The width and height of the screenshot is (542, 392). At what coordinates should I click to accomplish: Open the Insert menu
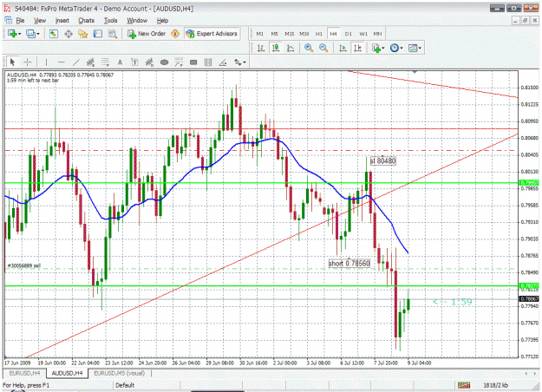tap(62, 21)
